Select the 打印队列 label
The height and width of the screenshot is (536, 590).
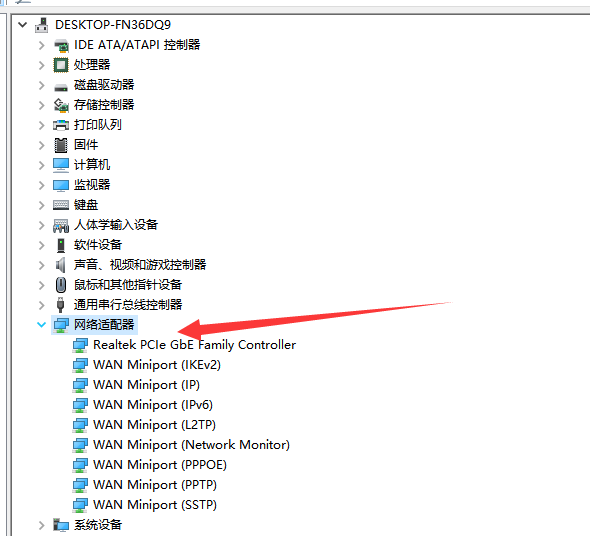pos(98,125)
